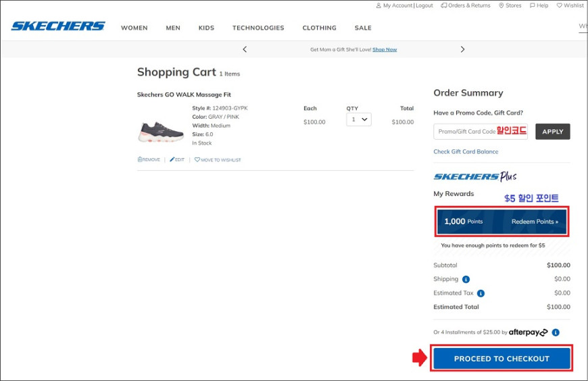Click the Shopping Cart heading

tap(176, 72)
